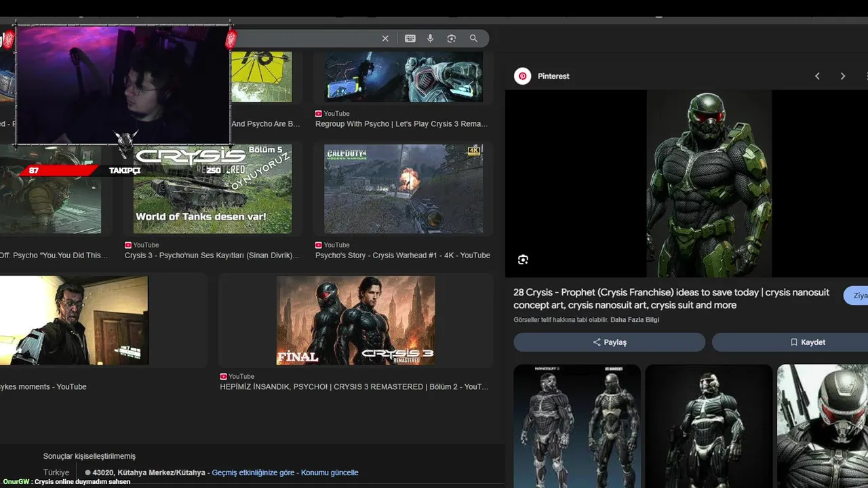Click YouTube icon above 'Psycho'nun Ses Kayıtları' result

[x=128, y=245]
